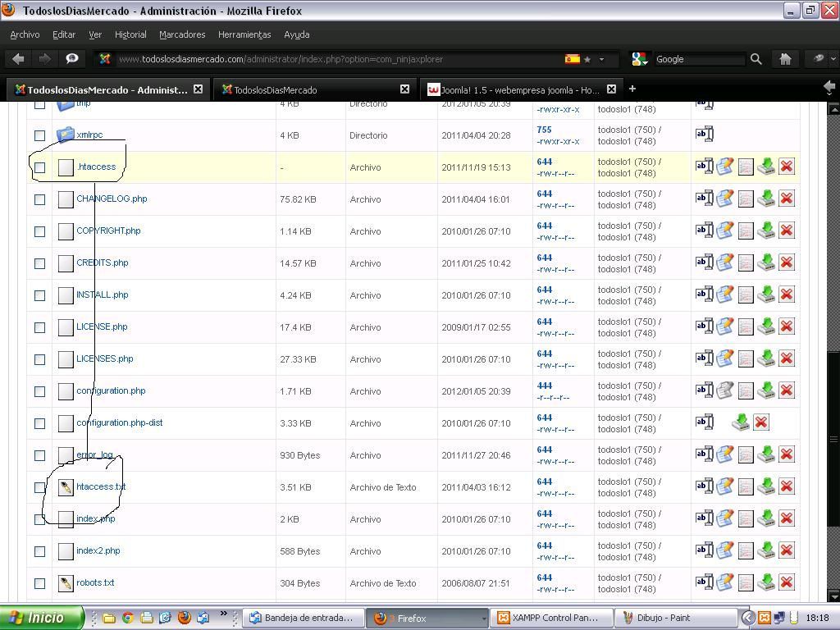840x630 pixels.
Task: Switch to Joomla! 1.5 webempresa tab
Action: 521,89
